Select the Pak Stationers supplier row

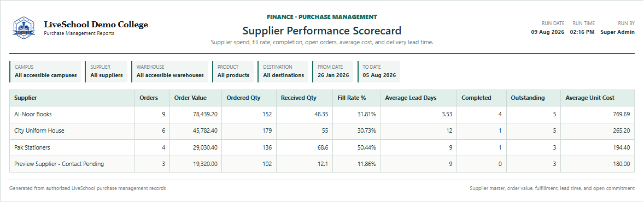click(x=323, y=147)
